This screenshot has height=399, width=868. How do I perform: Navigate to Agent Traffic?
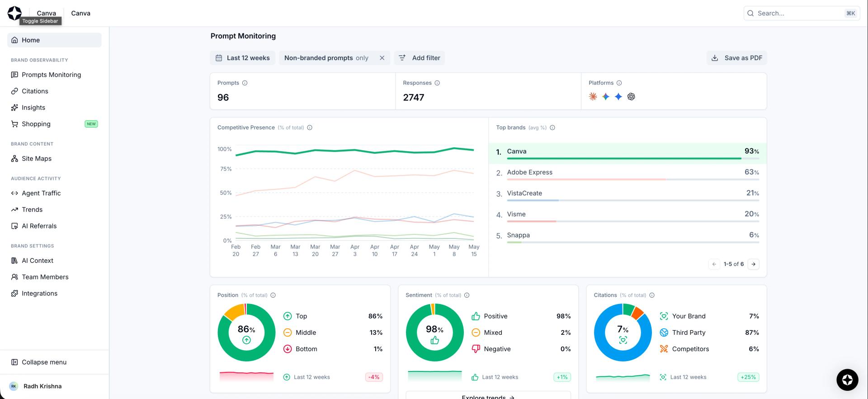pyautogui.click(x=54, y=193)
